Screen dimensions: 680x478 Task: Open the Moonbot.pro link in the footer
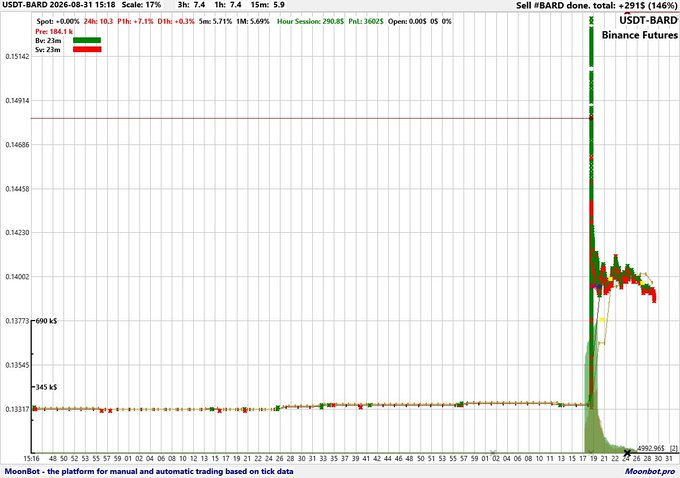[x=650, y=471]
